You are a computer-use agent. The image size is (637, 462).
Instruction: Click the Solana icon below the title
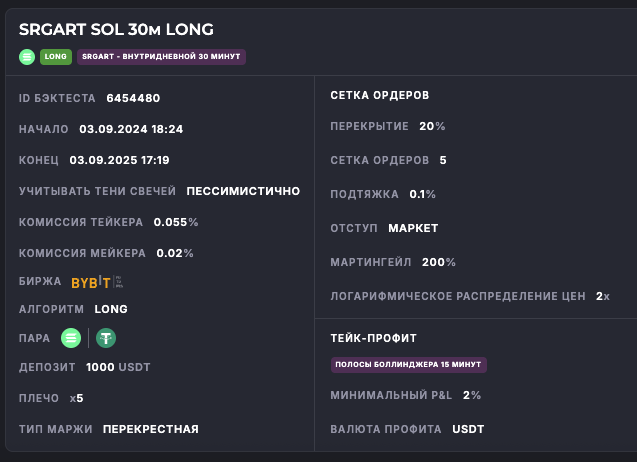tap(27, 57)
